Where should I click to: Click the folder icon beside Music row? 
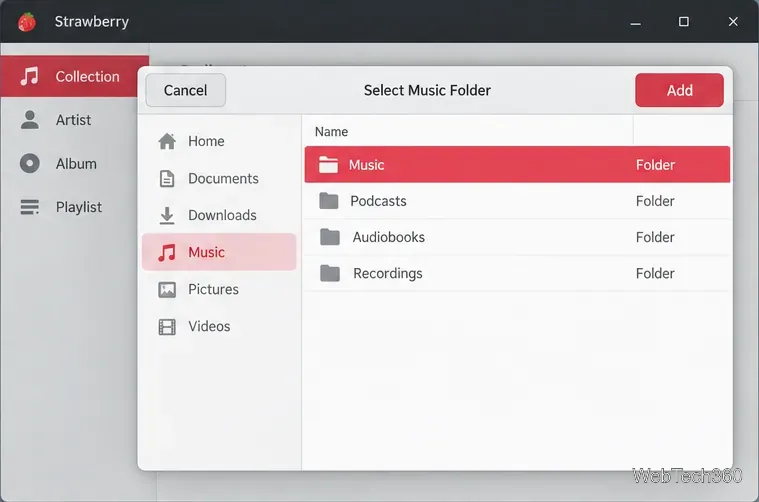(x=328, y=165)
